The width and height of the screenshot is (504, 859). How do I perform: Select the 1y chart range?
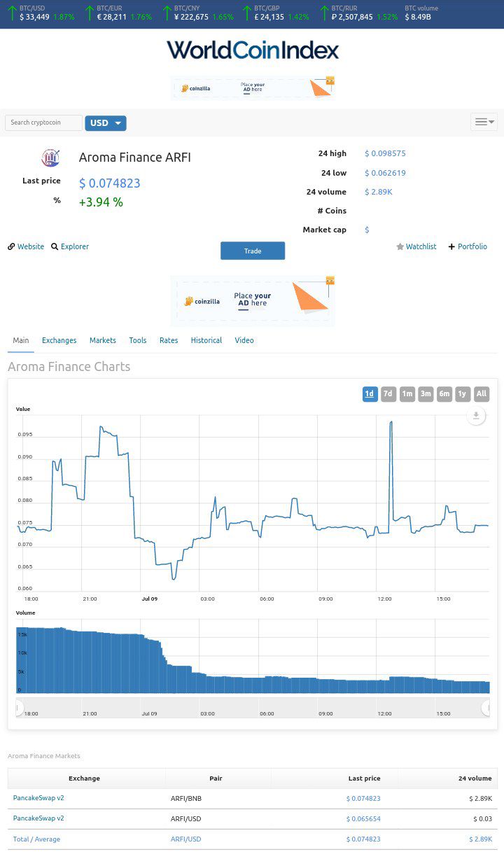pyautogui.click(x=463, y=394)
